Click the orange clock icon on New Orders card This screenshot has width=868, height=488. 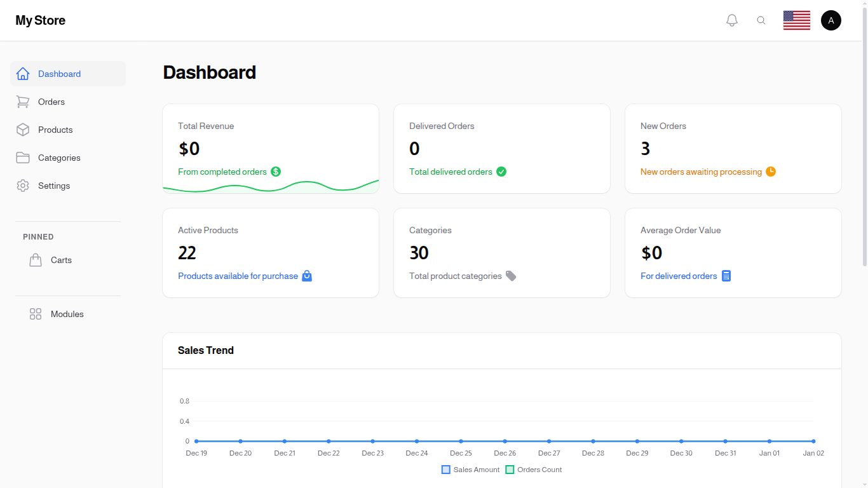tap(771, 171)
